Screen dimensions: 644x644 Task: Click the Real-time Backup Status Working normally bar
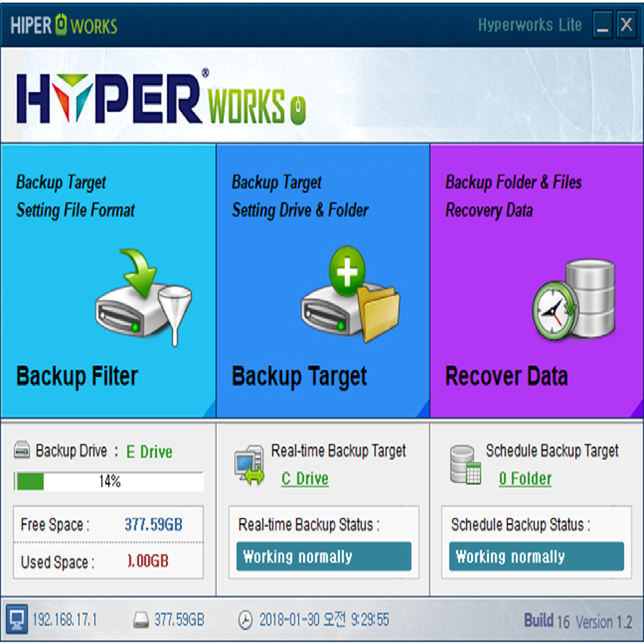point(323,557)
